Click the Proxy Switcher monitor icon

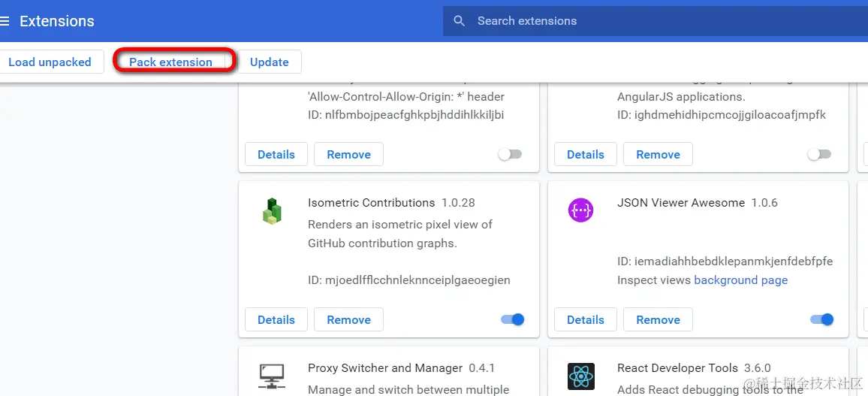272,376
